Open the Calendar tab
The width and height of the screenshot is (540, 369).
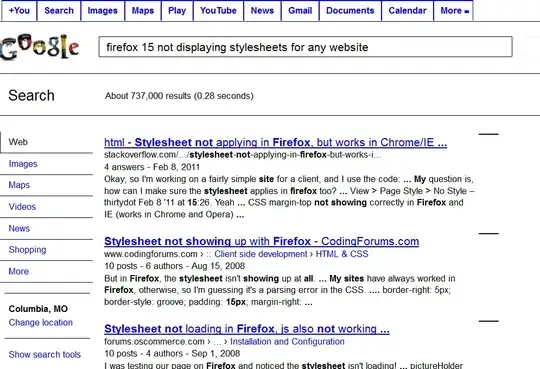pyautogui.click(x=407, y=11)
